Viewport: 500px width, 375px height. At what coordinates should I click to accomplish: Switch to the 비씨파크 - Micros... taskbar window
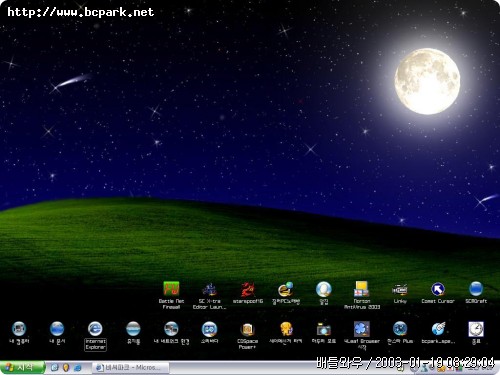[131, 368]
